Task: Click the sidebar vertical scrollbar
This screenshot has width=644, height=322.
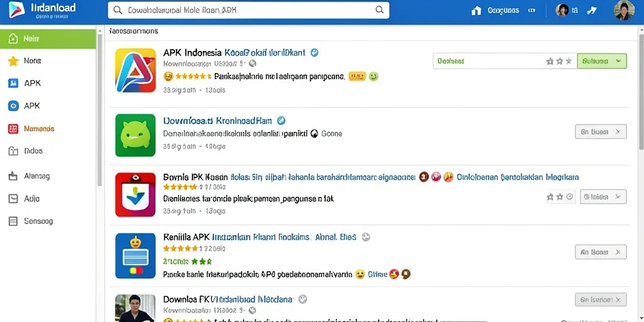Action: click(99, 110)
